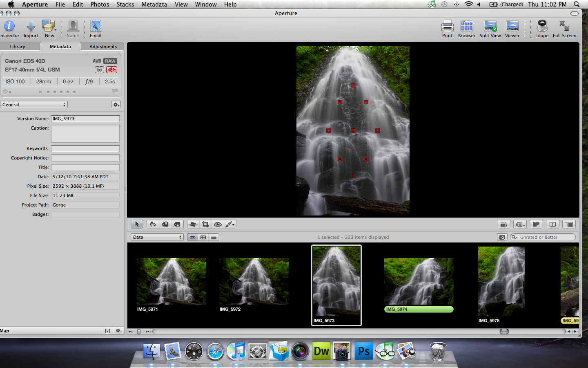
Task: Select the Crop tool
Action: point(205,224)
